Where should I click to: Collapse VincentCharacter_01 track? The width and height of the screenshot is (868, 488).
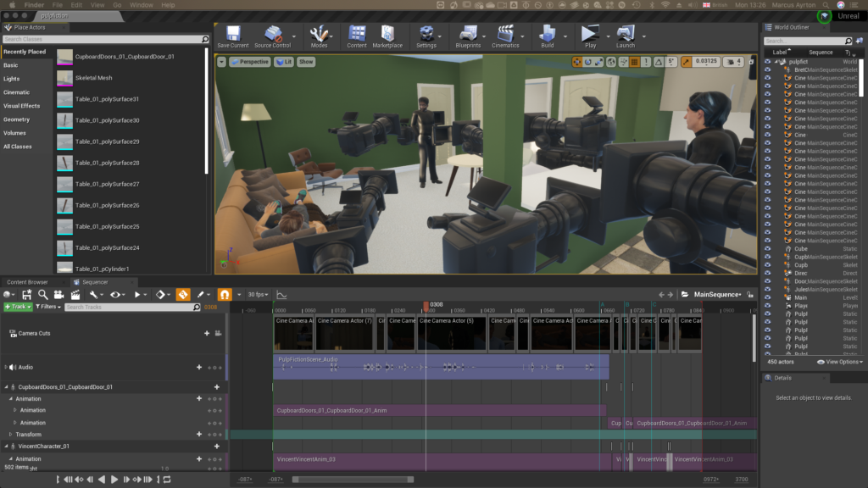click(x=6, y=446)
